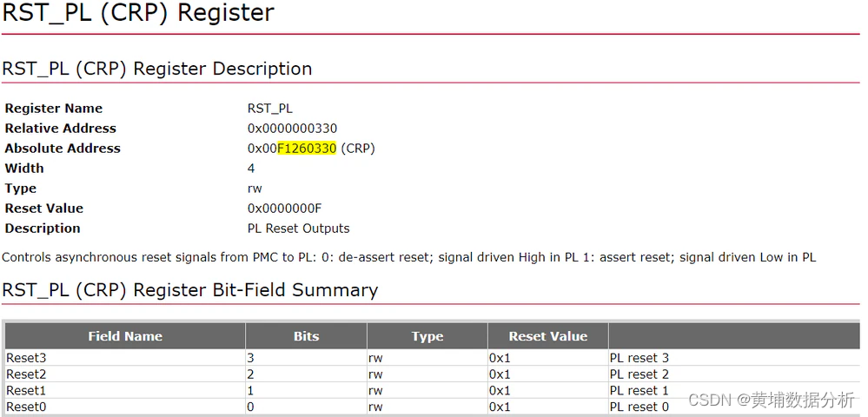Click the width value 4
The image size is (868, 417).
pos(251,169)
